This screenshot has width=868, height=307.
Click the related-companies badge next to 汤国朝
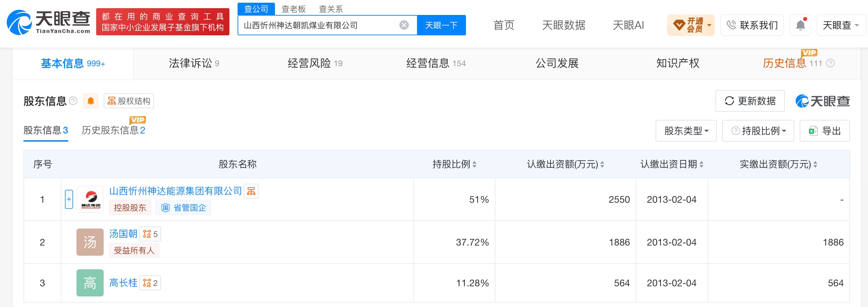tap(150, 234)
